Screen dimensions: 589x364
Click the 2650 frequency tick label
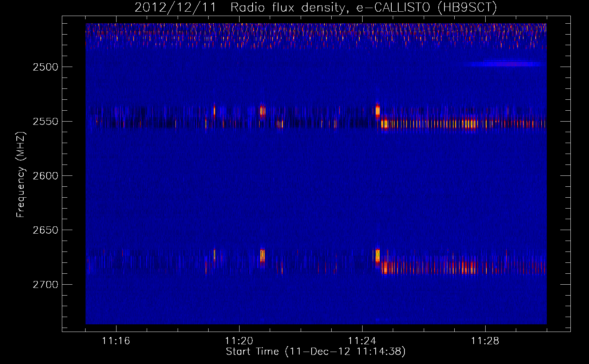(46, 230)
